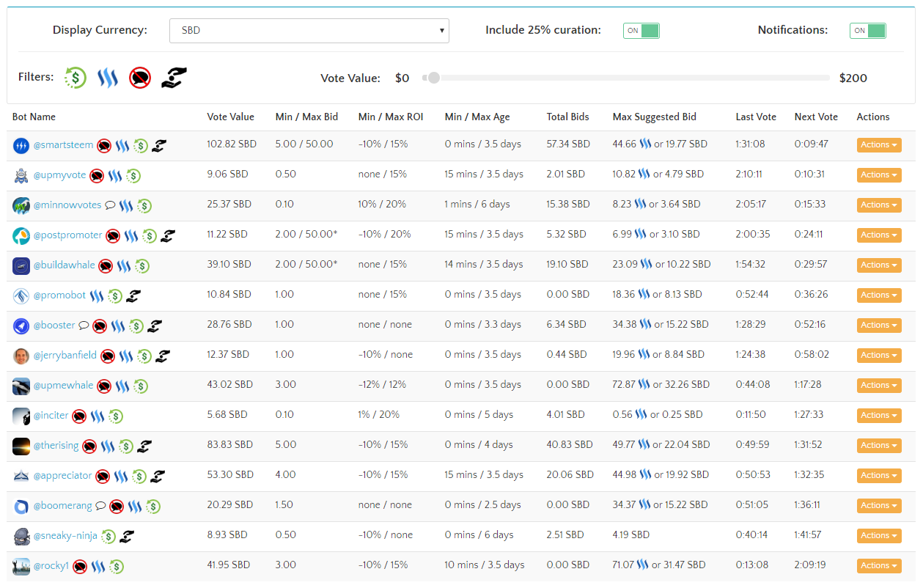The width and height of the screenshot is (923, 588).
Task: Click the @boomerang Steem icon
Action: tap(135, 506)
